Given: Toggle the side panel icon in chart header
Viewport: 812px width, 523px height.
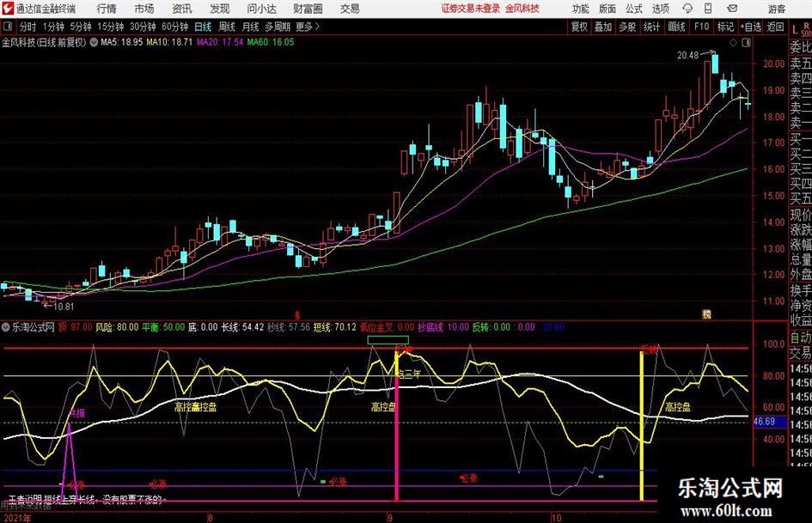Looking at the screenshot, I should click(746, 43).
